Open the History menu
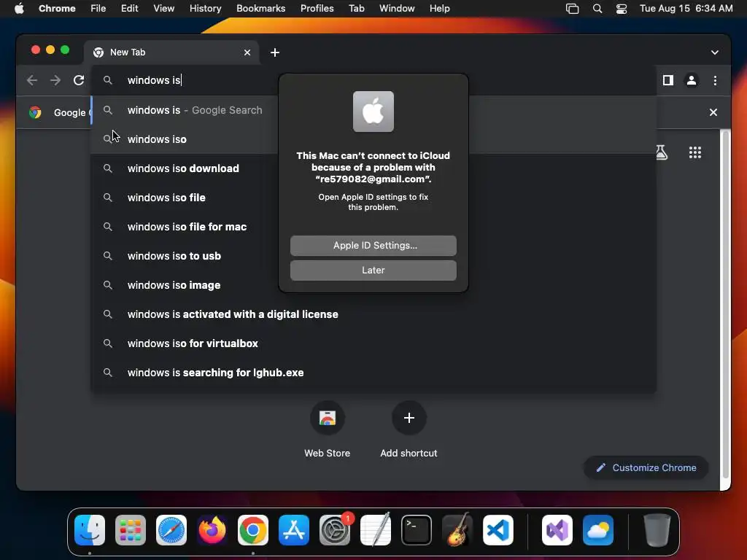The image size is (747, 560). (x=205, y=9)
